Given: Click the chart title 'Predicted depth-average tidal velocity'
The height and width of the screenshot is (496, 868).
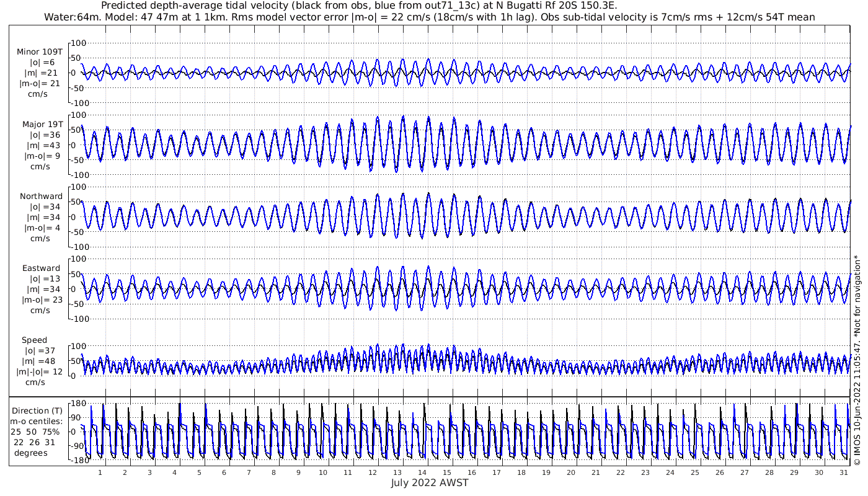Looking at the screenshot, I should pyautogui.click(x=196, y=6).
